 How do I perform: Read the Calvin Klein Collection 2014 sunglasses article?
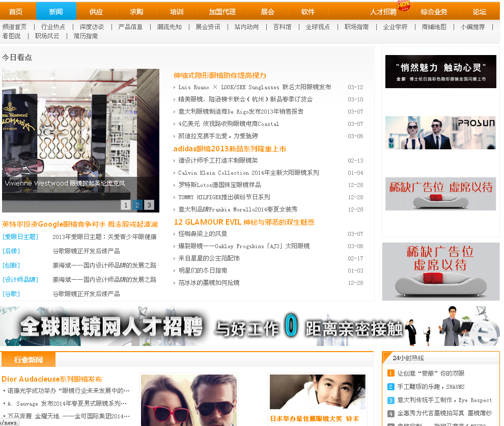pos(248,173)
